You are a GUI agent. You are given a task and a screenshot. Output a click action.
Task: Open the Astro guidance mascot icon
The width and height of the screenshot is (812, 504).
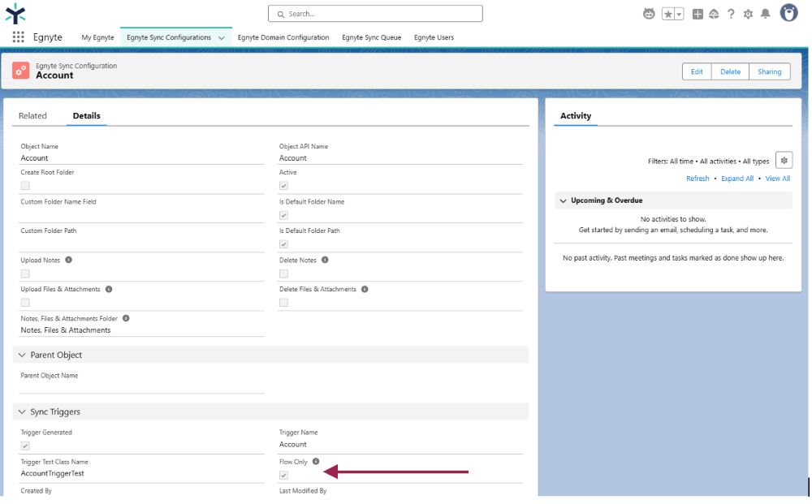[650, 14]
